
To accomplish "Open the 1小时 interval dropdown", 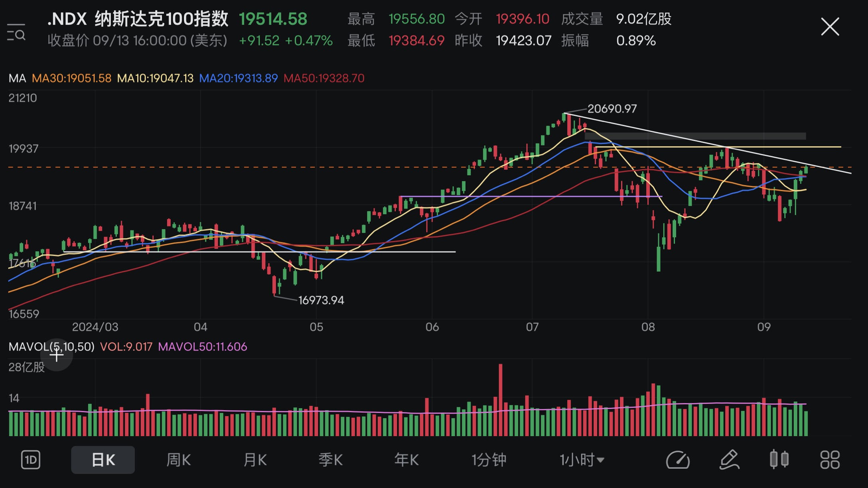I will pyautogui.click(x=582, y=460).
